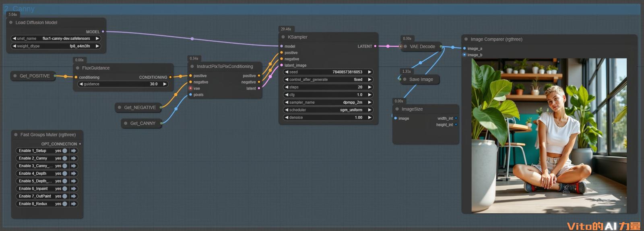Collapse Fast Groups Muter node via title dot
This screenshot has height=231, width=644.
pos(16,135)
